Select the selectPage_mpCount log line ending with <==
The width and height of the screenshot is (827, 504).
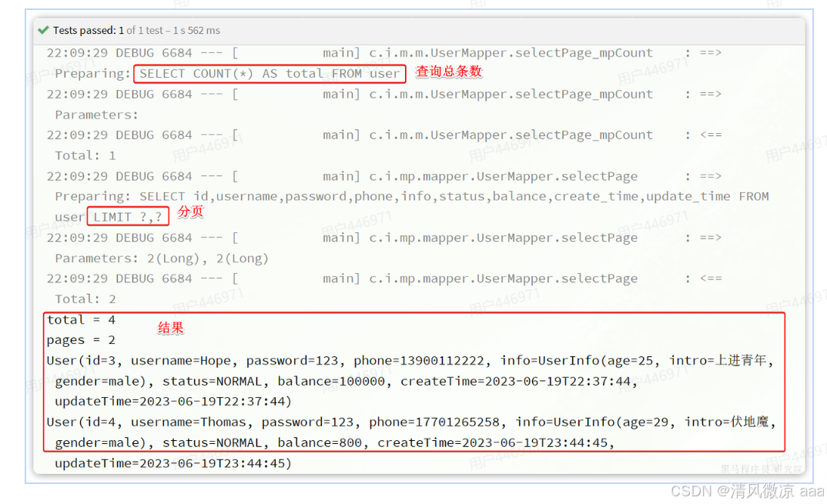(x=384, y=135)
